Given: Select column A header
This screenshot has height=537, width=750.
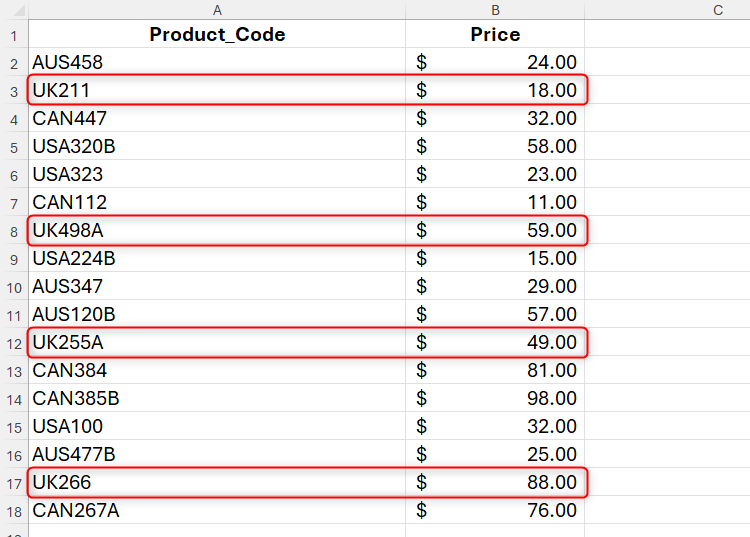Looking at the screenshot, I should (x=217, y=9).
